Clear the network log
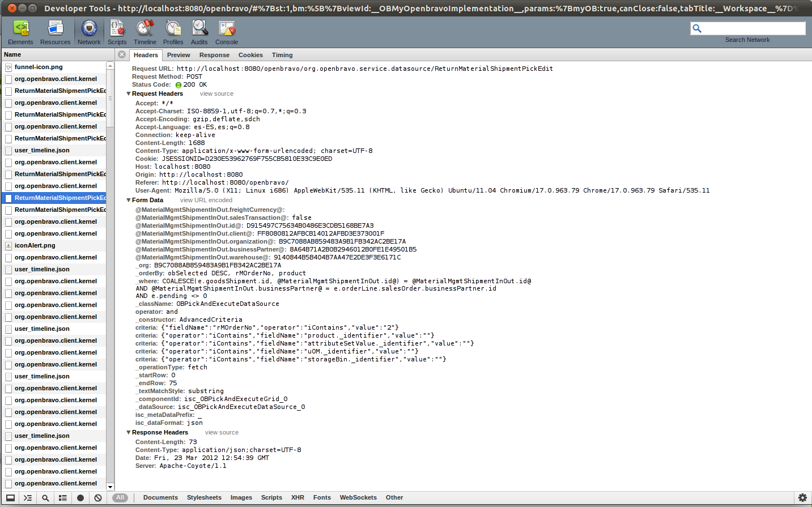 [x=98, y=498]
